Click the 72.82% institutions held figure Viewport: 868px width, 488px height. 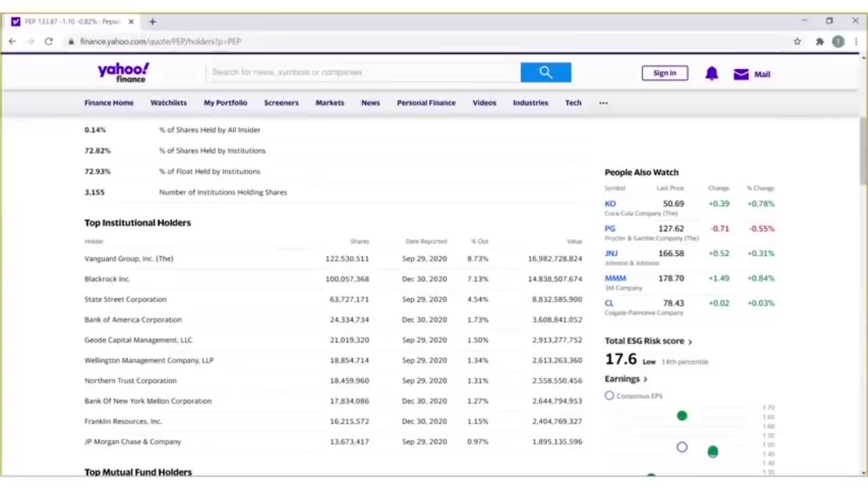pos(98,150)
